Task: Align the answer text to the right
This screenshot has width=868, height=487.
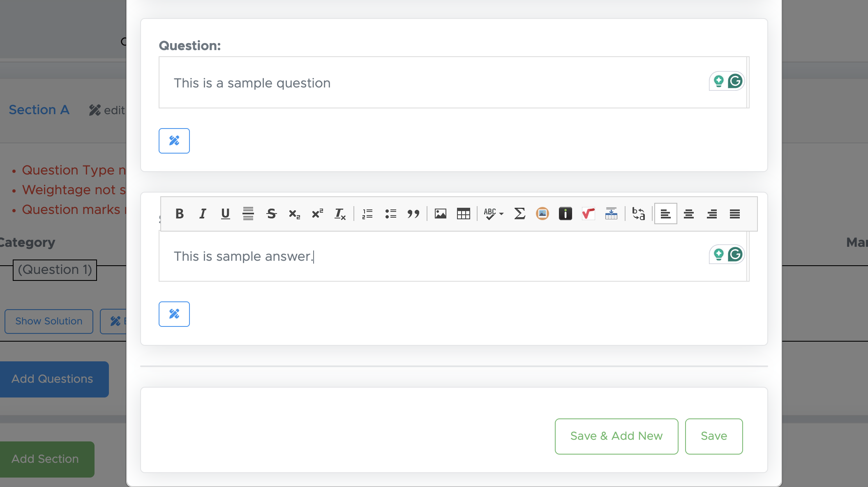Action: (712, 214)
